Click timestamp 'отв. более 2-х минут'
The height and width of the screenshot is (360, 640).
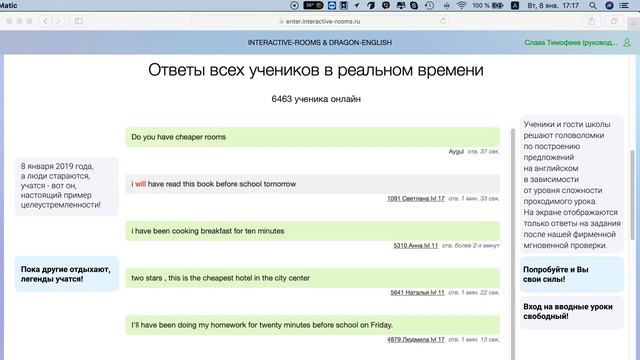tap(471, 245)
